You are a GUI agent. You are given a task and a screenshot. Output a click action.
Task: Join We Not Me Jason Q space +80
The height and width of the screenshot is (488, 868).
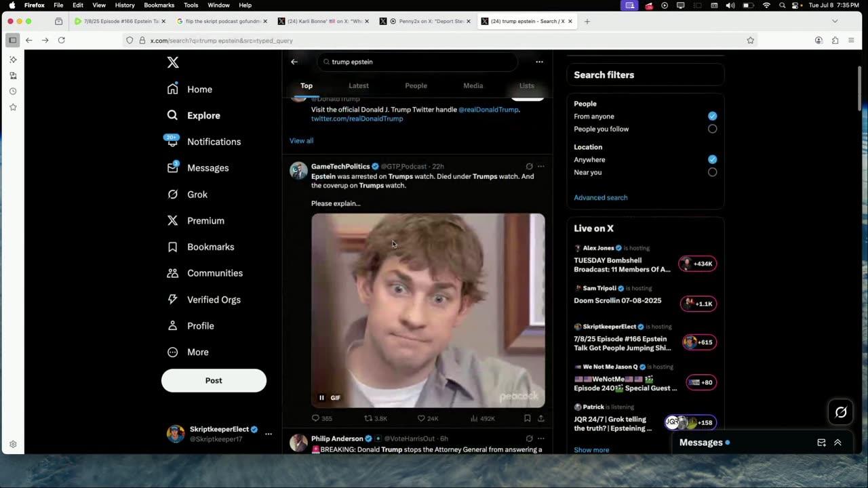[x=701, y=382]
